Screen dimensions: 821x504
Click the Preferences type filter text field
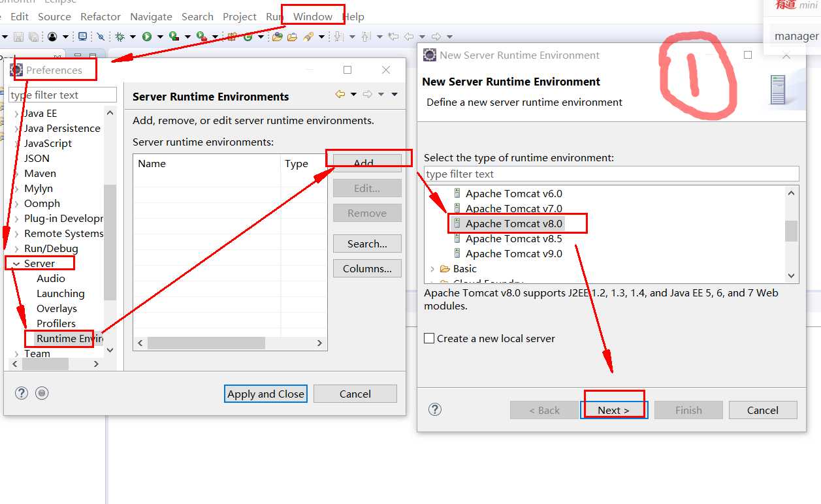point(63,95)
